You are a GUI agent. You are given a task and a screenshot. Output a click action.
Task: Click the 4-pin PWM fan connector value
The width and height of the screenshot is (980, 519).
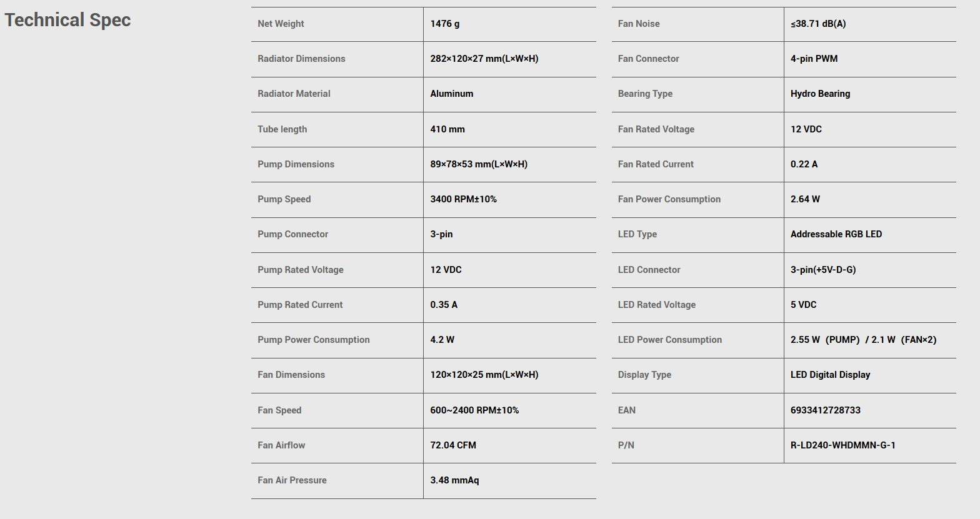(x=814, y=59)
